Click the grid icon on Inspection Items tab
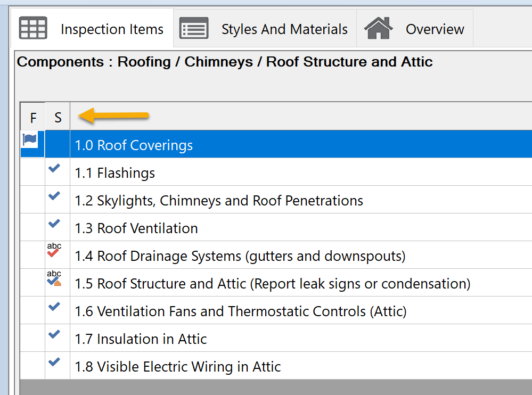532x395 pixels. (33, 28)
